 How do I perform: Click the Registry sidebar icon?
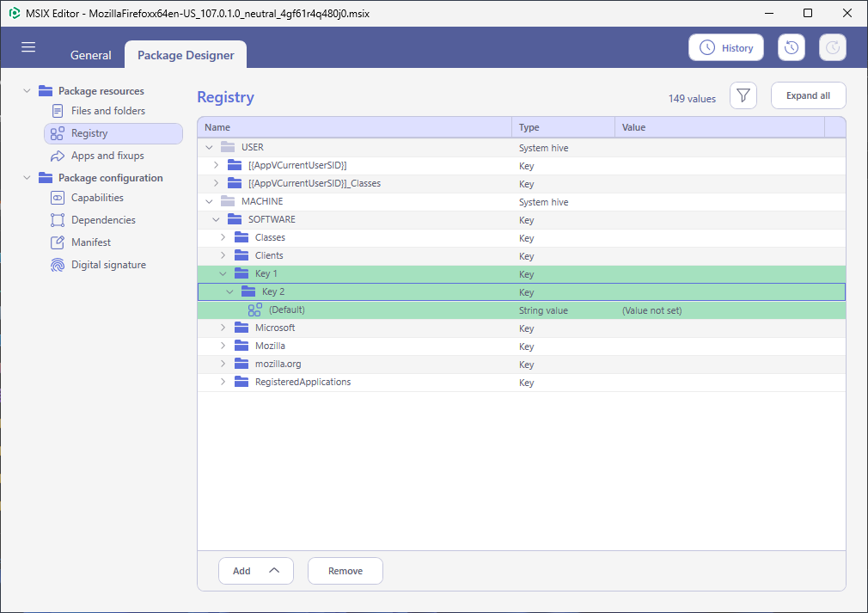[x=58, y=133]
